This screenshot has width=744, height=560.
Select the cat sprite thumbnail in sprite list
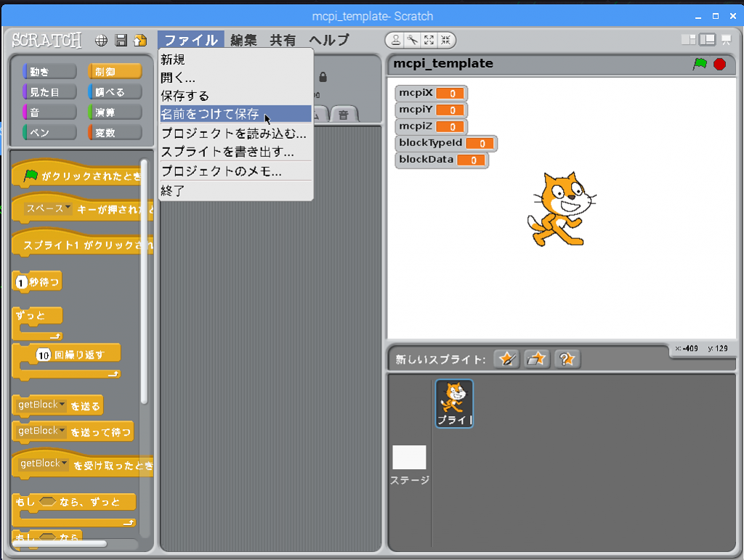pos(454,404)
